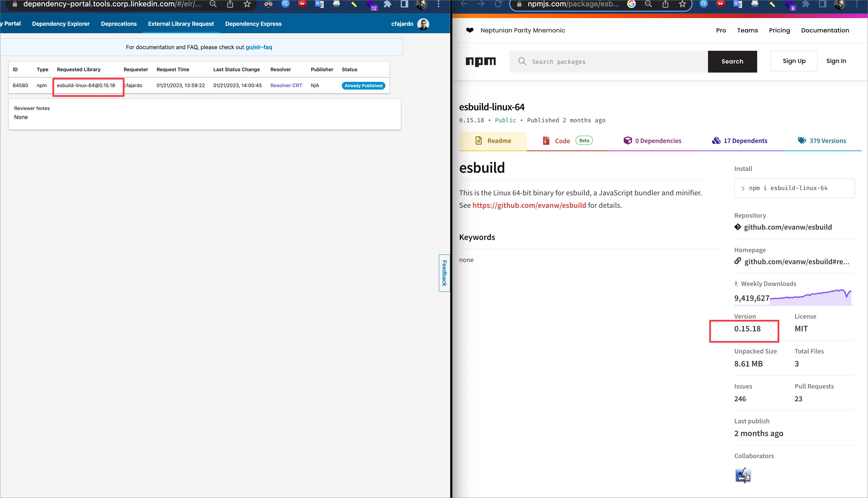The height and width of the screenshot is (498, 868).
Task: Click the YouTube extension icon in the toolbar
Action: click(302, 4)
